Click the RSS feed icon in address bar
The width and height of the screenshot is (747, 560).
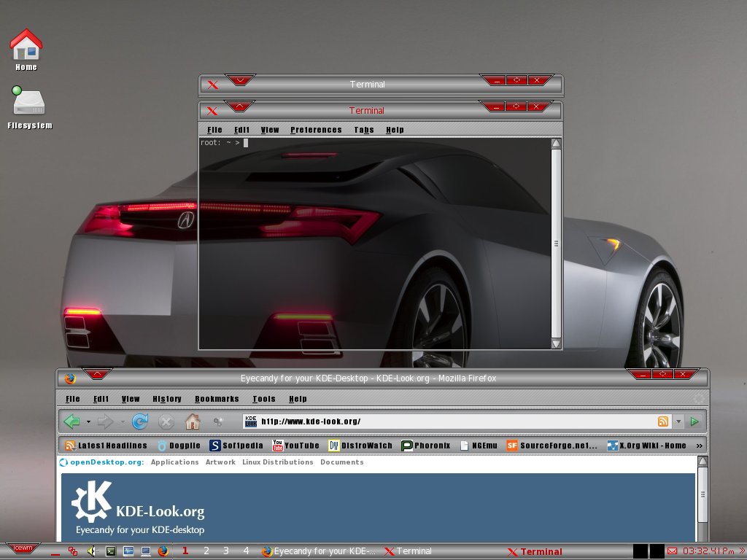(662, 421)
